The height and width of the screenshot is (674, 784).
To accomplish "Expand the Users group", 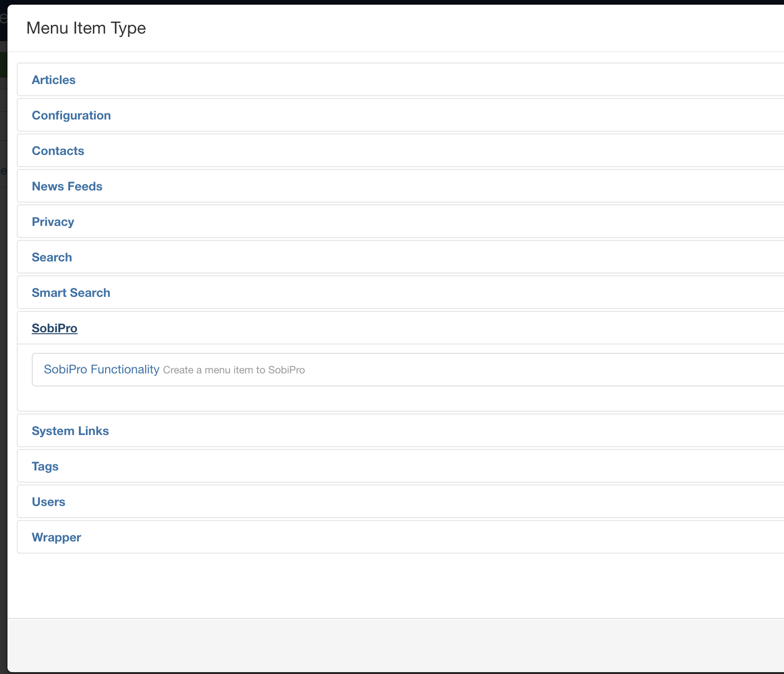I will (x=49, y=502).
